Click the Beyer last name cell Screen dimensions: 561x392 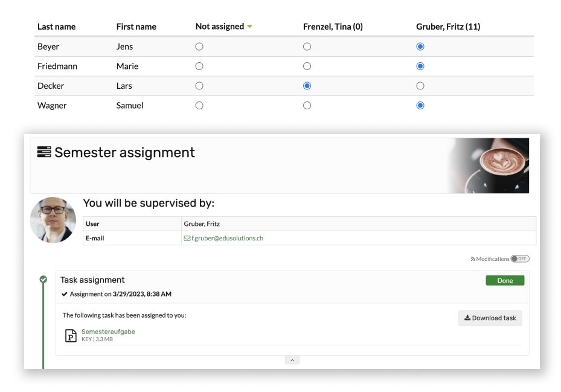48,47
